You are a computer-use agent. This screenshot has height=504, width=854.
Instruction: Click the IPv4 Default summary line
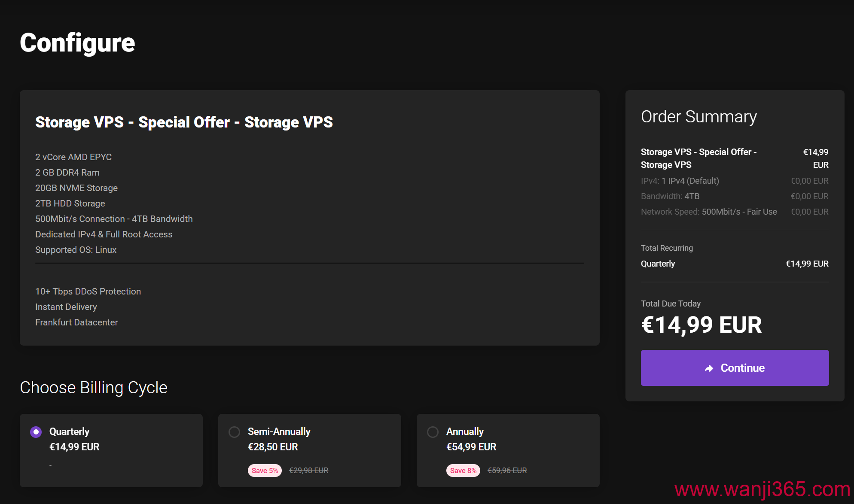[x=680, y=181]
